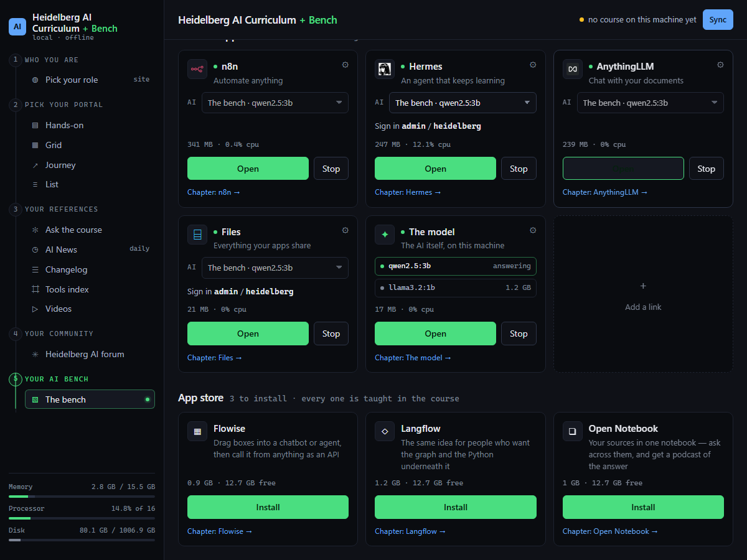This screenshot has width=747, height=560.
Task: Click the Videos play icon in sidebar
Action: [35, 309]
